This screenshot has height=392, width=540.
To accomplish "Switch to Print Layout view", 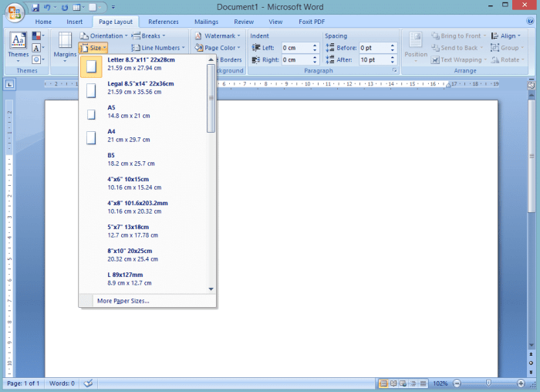I will (383, 383).
